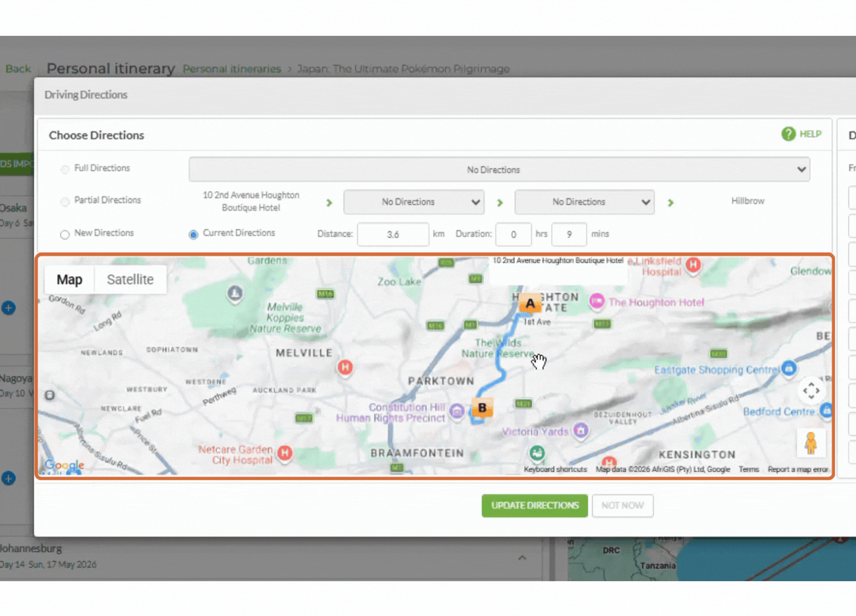The width and height of the screenshot is (856, 616).
Task: Click the Japan Pokémon Pilgrimage breadcrumb text
Action: 403,69
